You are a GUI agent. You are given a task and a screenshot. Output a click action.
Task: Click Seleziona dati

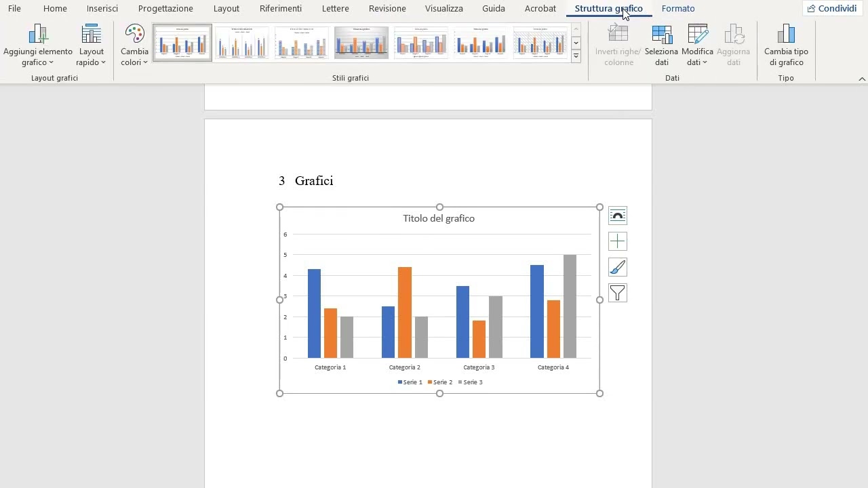(661, 45)
